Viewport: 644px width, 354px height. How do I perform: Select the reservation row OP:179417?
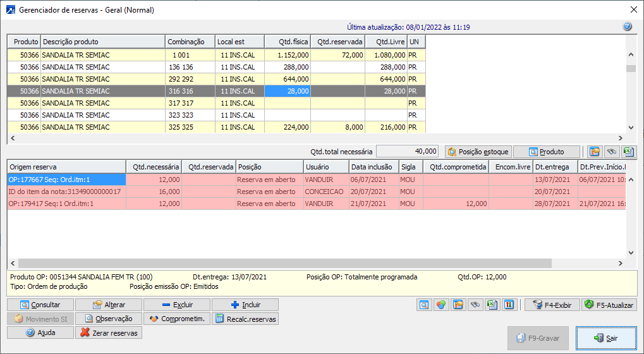(x=63, y=204)
